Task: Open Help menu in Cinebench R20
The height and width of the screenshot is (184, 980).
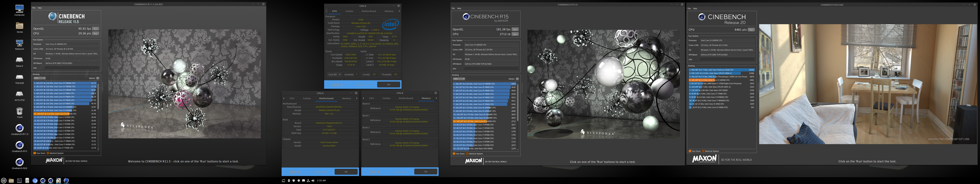Action: 695,8
